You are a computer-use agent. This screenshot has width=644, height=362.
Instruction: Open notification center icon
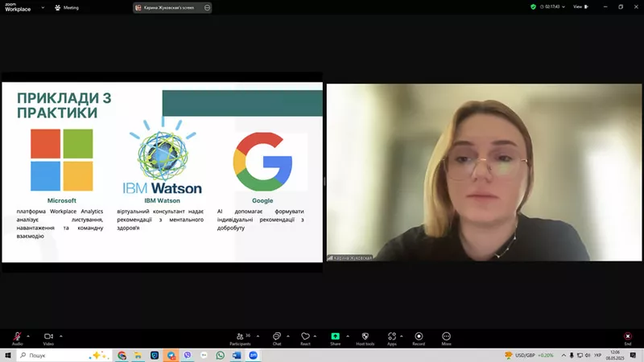coord(633,356)
